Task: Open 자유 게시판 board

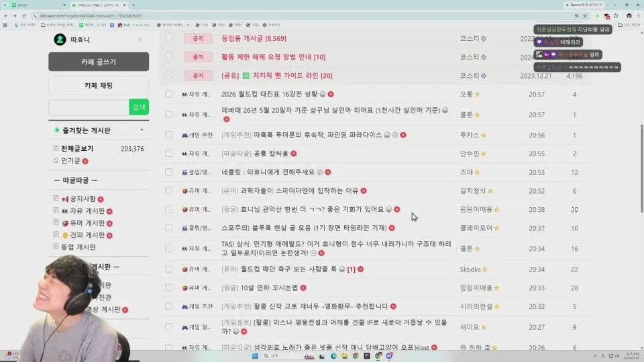Action: (x=87, y=211)
